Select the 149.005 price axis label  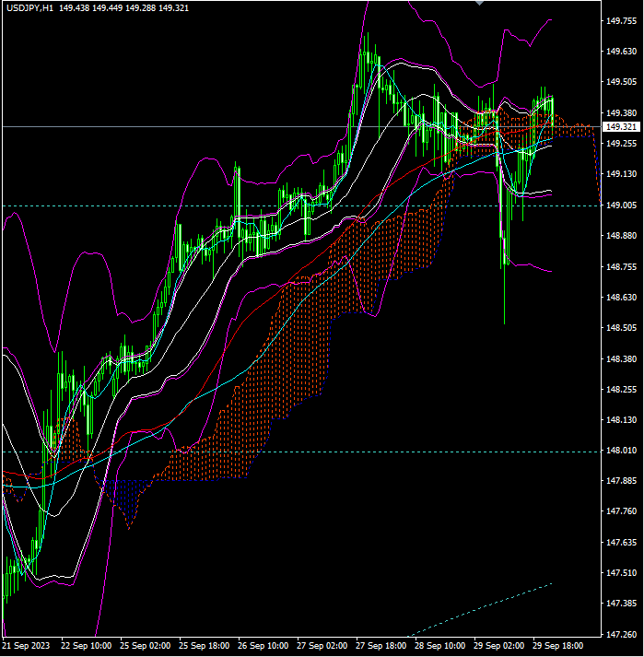[x=621, y=205]
